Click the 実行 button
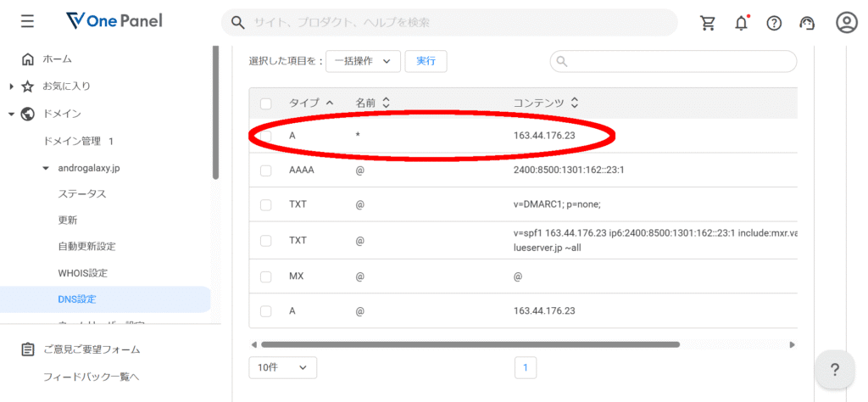 tap(426, 61)
